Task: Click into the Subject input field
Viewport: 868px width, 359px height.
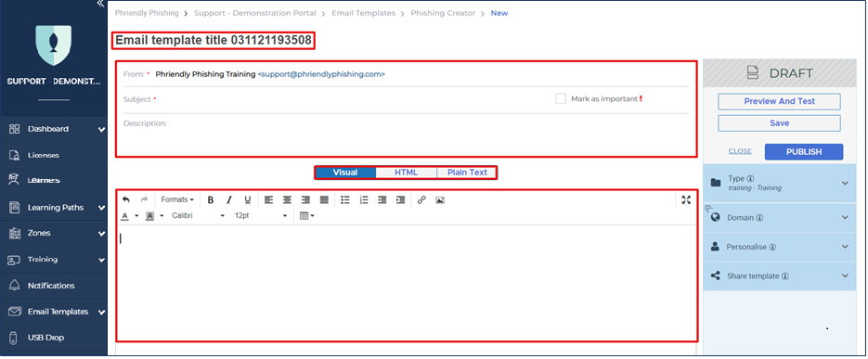Action: (355, 99)
